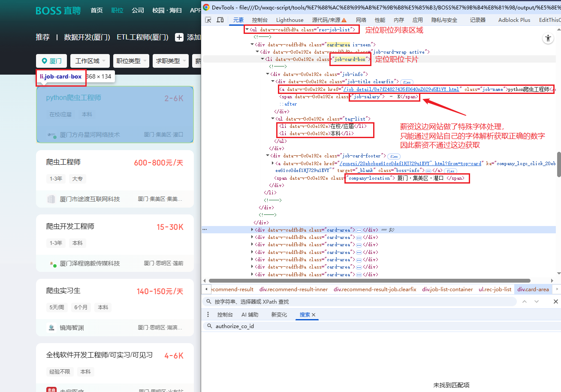561x392 pixels.
Task: Select the ETL工程师(厦门) job tab
Action: click(142, 37)
